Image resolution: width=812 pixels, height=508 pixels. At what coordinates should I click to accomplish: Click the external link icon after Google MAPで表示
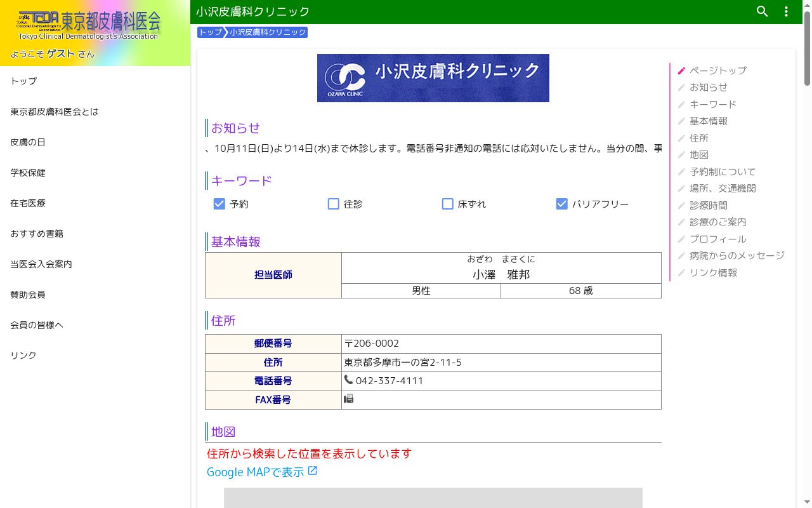(x=312, y=471)
